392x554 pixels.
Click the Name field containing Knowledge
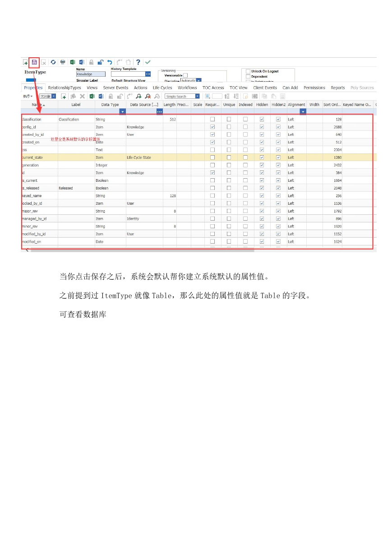click(x=91, y=74)
